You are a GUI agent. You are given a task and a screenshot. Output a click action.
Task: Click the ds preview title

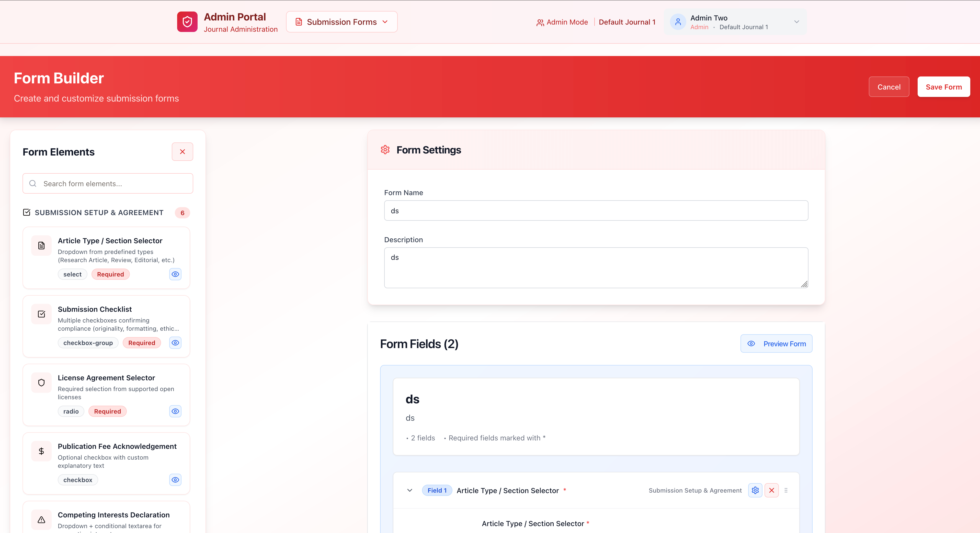[412, 399]
